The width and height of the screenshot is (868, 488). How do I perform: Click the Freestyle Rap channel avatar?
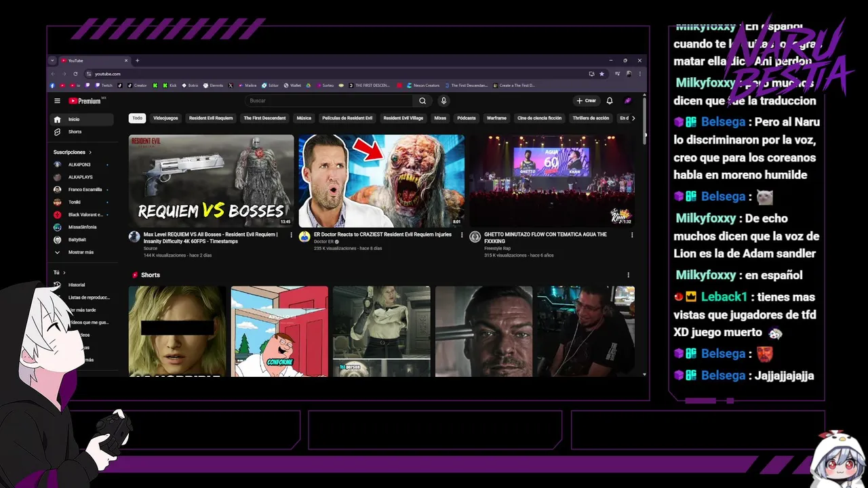coord(475,237)
